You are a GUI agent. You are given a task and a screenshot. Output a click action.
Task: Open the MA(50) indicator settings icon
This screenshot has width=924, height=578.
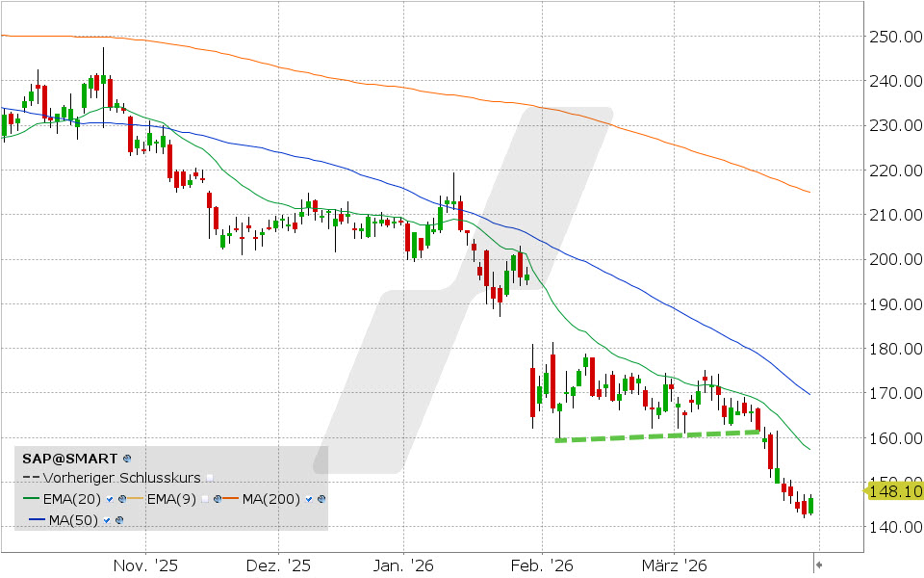pos(119,519)
